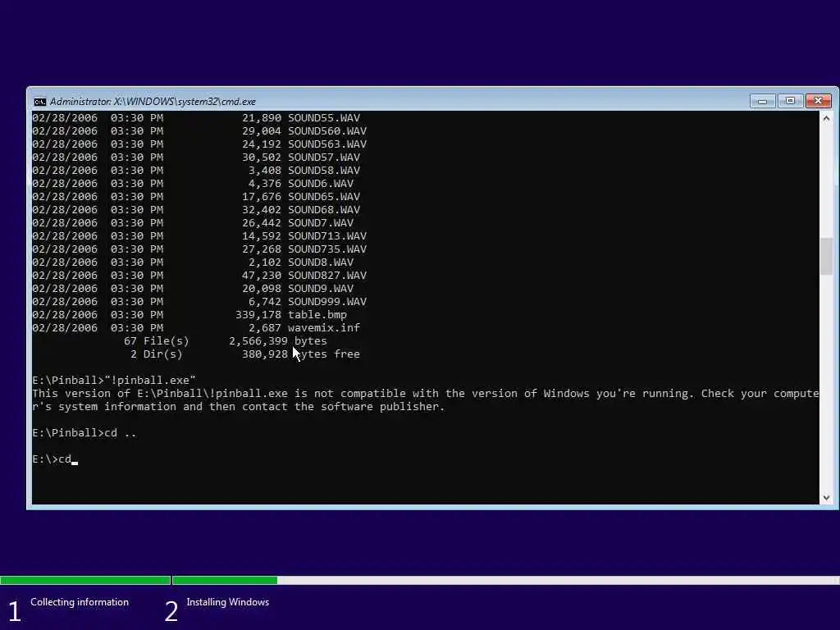Click the cmd.exe title bar icon
The image size is (840, 630).
(x=39, y=102)
